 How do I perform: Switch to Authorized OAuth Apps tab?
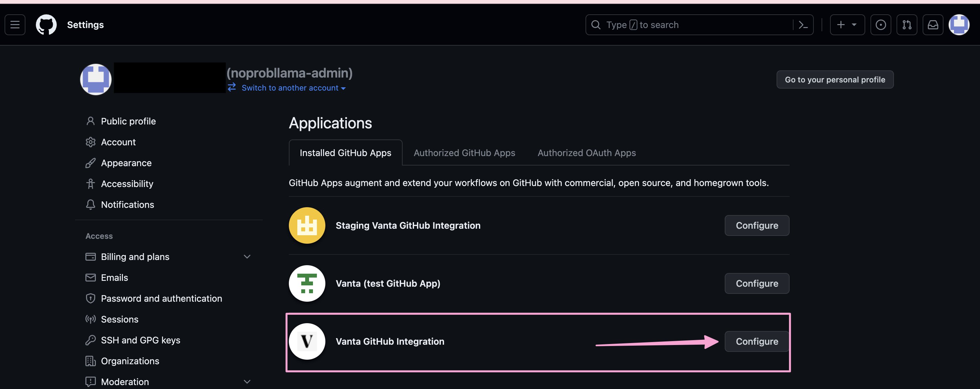coord(587,152)
